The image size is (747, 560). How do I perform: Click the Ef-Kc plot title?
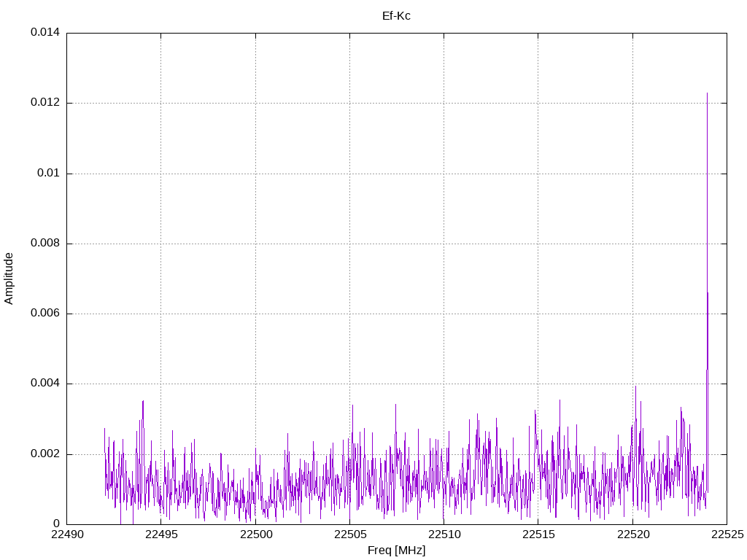[396, 16]
